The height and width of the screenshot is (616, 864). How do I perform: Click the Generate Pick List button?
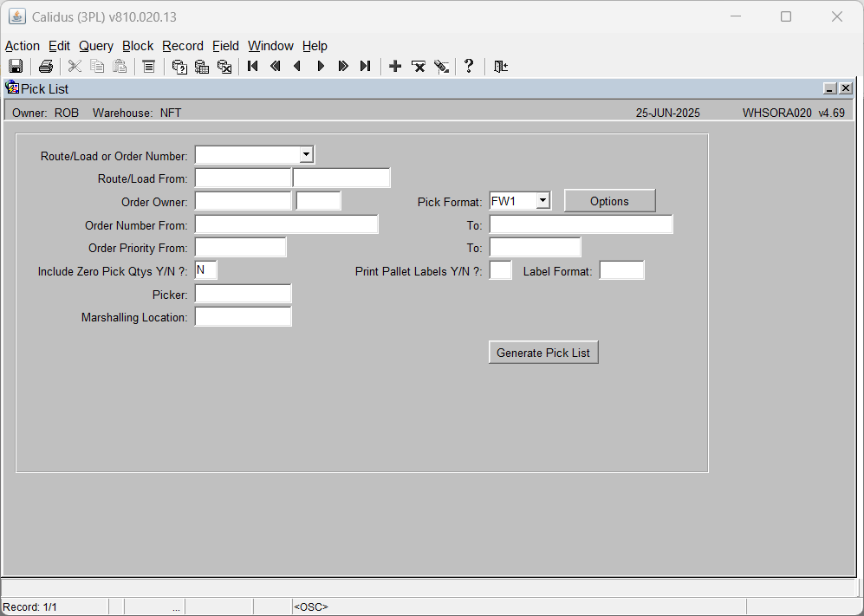[x=543, y=353]
